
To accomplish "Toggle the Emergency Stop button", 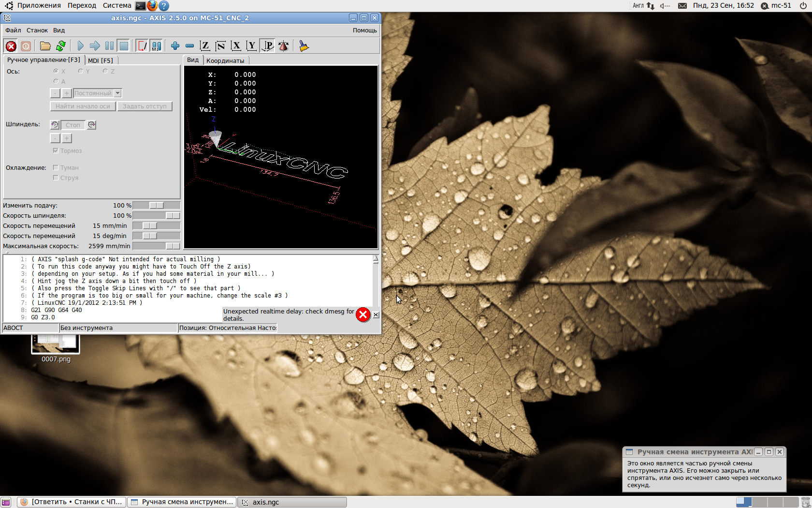I will pos(11,46).
